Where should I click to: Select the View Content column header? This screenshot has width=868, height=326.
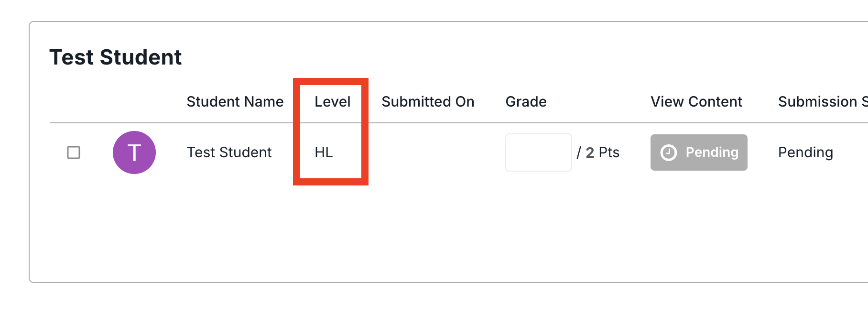[x=696, y=102]
